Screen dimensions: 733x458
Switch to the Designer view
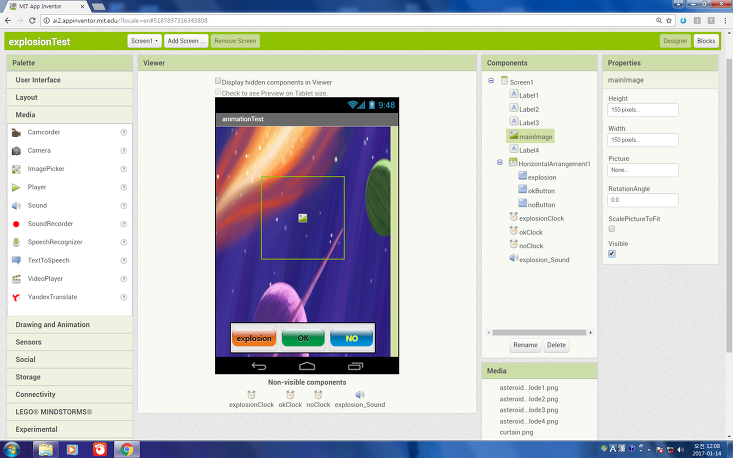click(x=675, y=41)
